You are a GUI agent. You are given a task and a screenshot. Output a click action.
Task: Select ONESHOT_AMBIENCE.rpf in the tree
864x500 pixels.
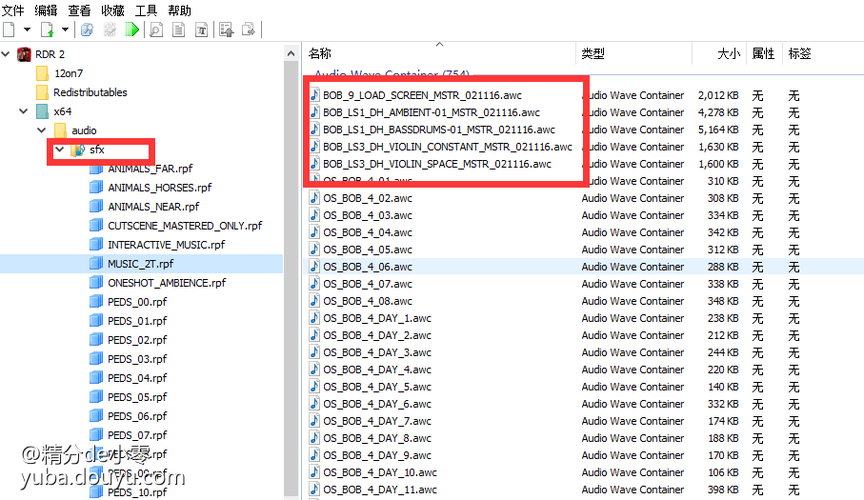[x=166, y=283]
